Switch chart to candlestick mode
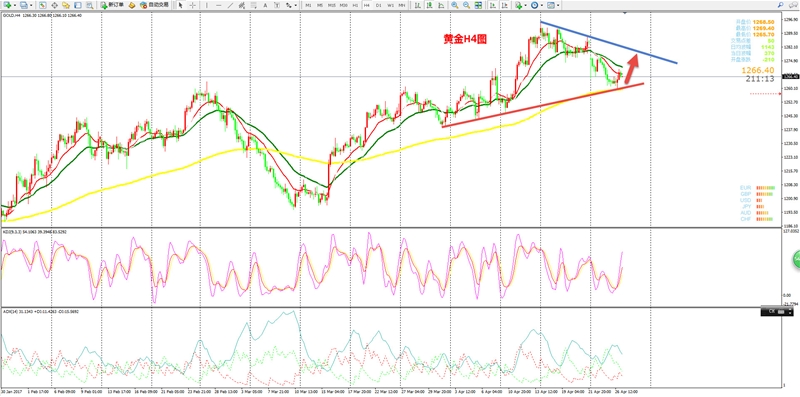The image size is (800, 397). [x=430, y=5]
